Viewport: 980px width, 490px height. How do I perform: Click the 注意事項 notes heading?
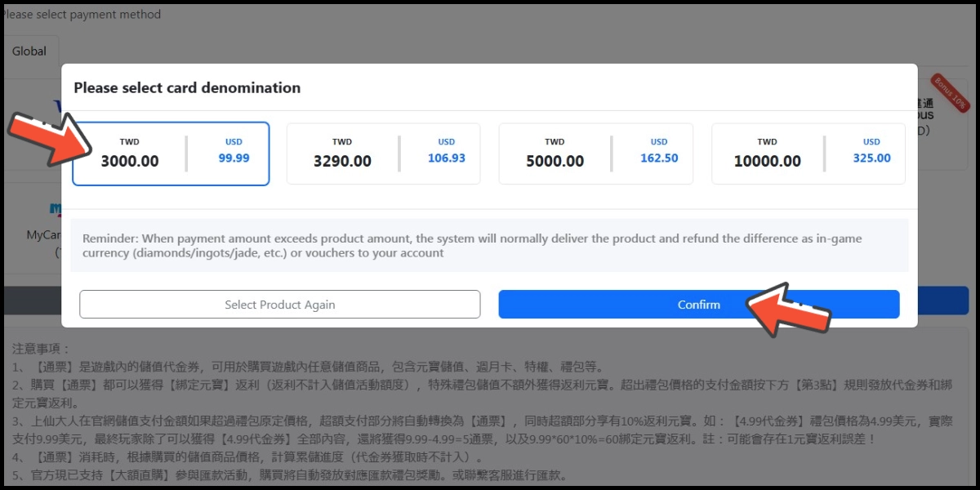click(42, 348)
